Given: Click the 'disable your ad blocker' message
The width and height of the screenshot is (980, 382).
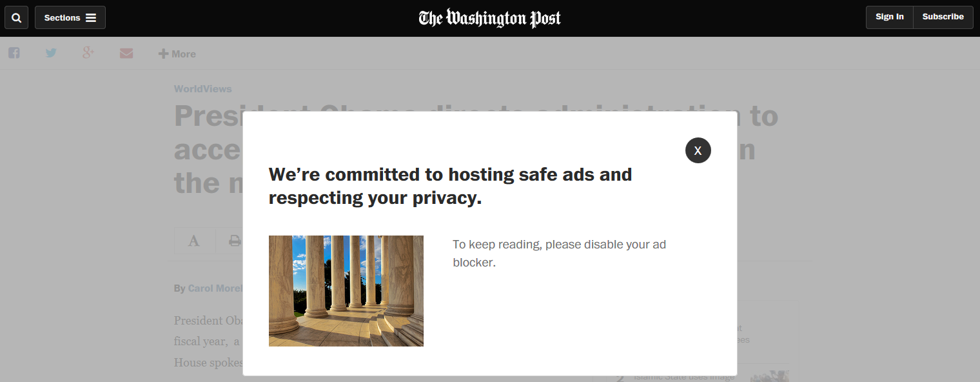Looking at the screenshot, I should click(x=559, y=254).
